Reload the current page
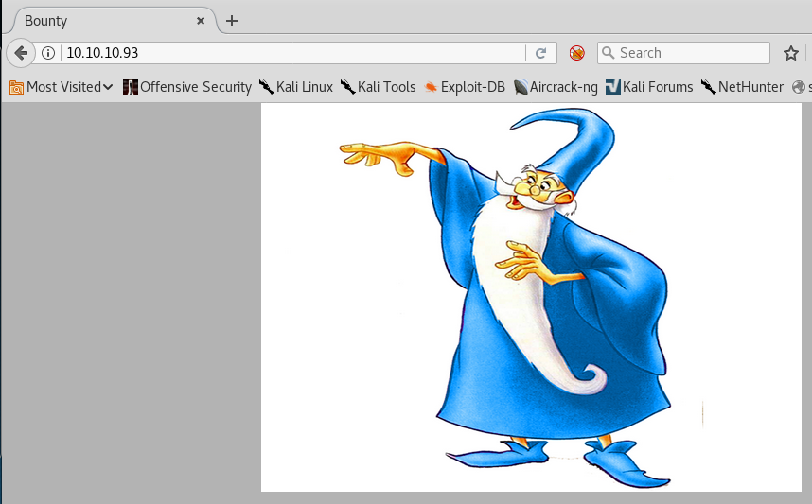The height and width of the screenshot is (504, 812). pyautogui.click(x=541, y=54)
